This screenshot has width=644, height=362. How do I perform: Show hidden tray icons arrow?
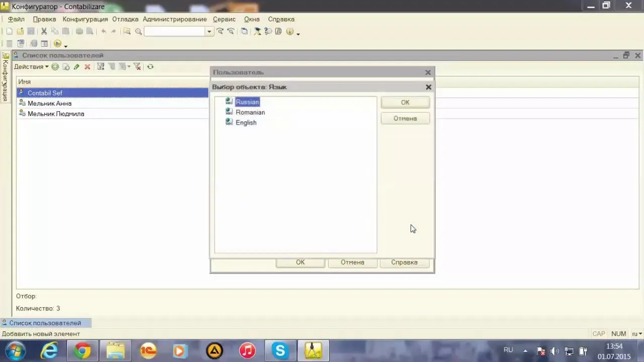pyautogui.click(x=525, y=351)
